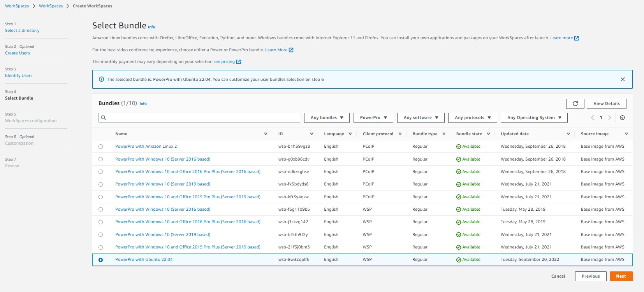Select radio for bundle wsb-bf5th9f2y
The image size is (644, 292).
[x=100, y=234]
